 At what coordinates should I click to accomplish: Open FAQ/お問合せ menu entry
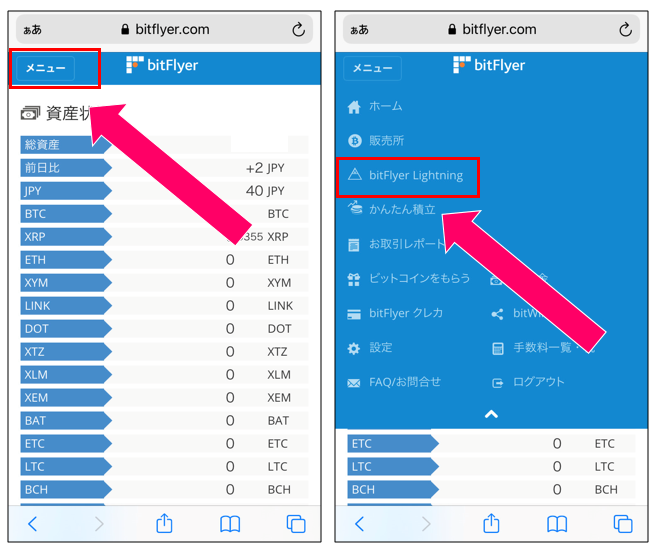click(405, 382)
